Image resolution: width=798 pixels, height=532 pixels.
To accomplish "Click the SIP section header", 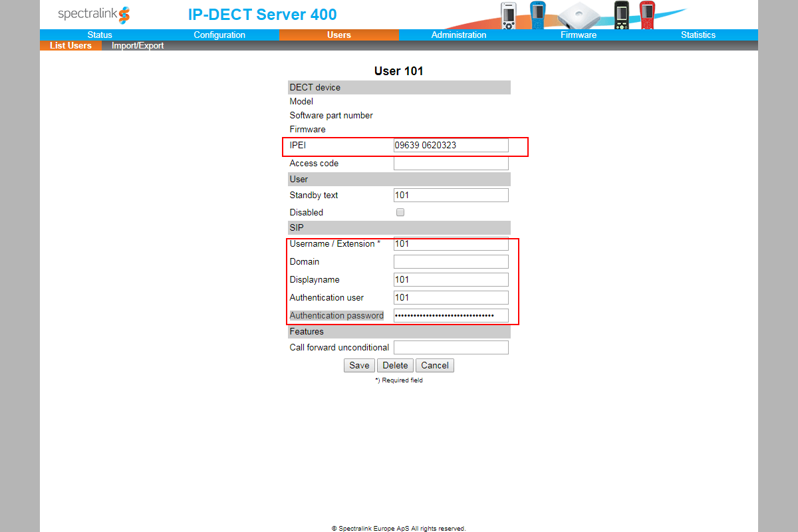I will [x=399, y=227].
